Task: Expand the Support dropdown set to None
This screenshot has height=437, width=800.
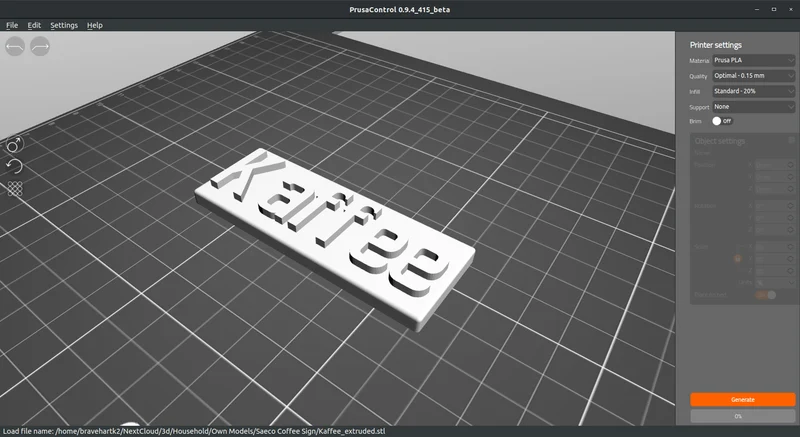Action: [754, 107]
